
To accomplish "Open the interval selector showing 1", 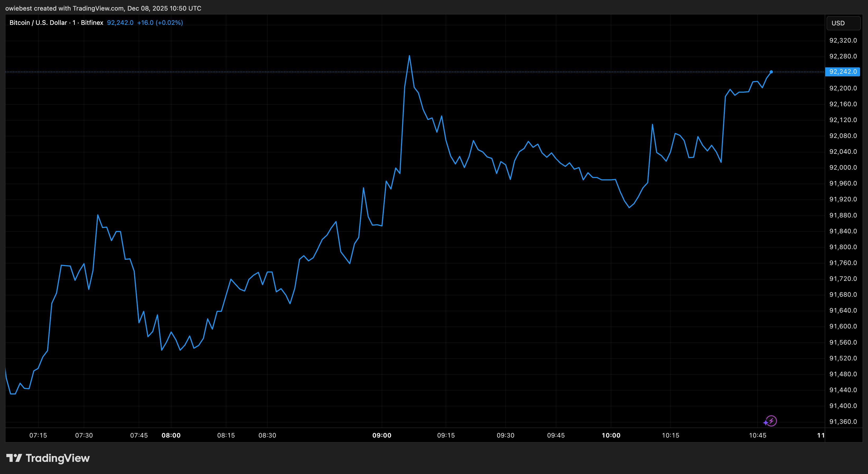I will coord(73,22).
